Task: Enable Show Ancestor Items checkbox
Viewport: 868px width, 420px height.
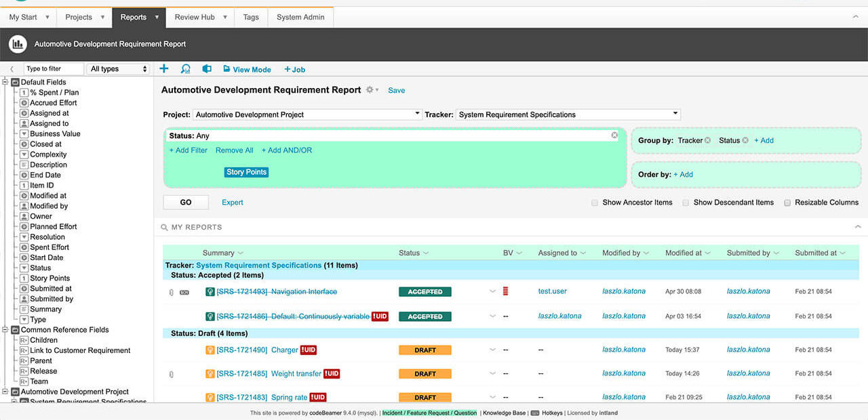Action: click(595, 203)
